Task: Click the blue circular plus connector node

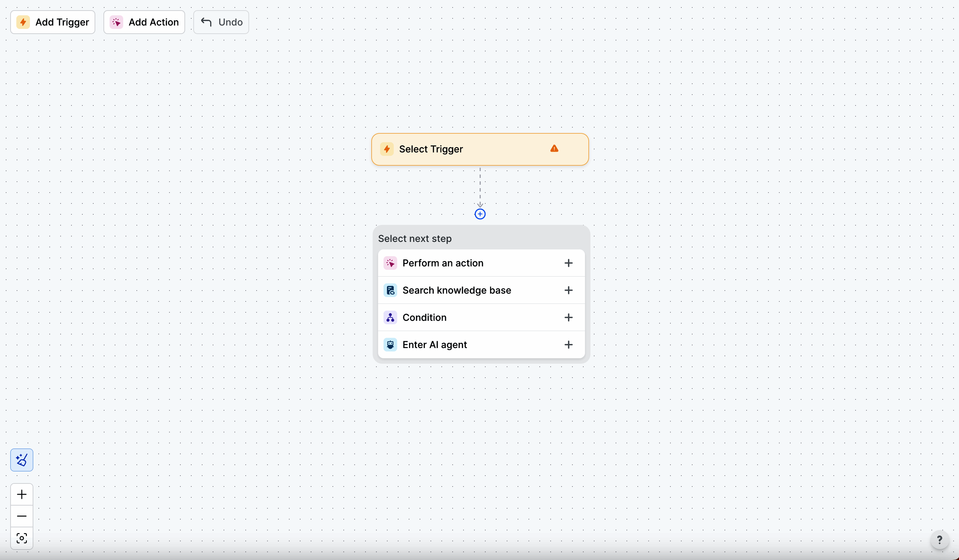Action: pos(480,214)
